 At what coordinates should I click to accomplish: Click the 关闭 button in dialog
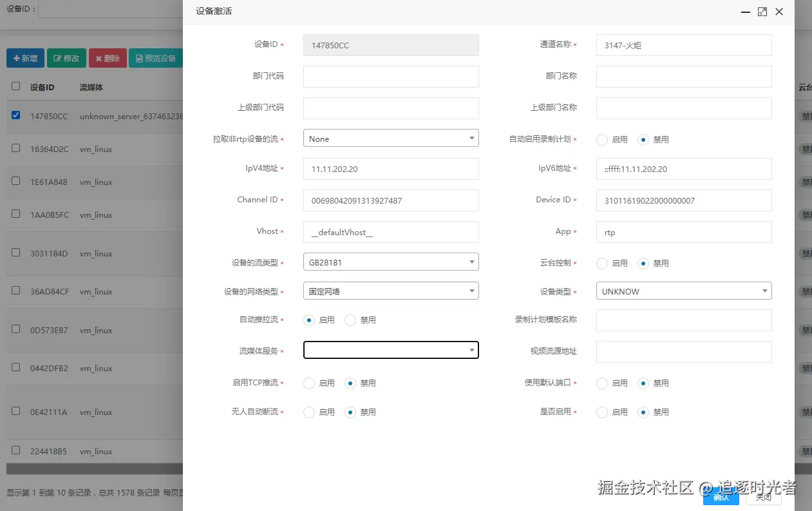[764, 497]
